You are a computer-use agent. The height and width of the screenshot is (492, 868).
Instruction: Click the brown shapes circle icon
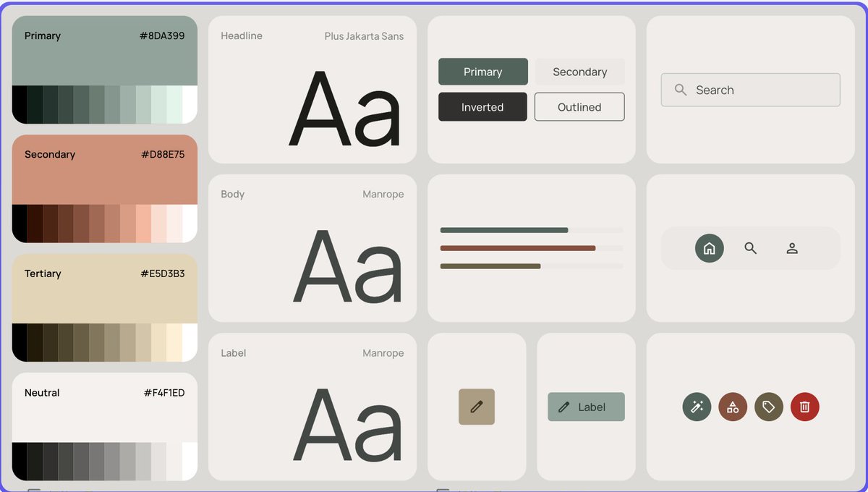[x=733, y=407]
